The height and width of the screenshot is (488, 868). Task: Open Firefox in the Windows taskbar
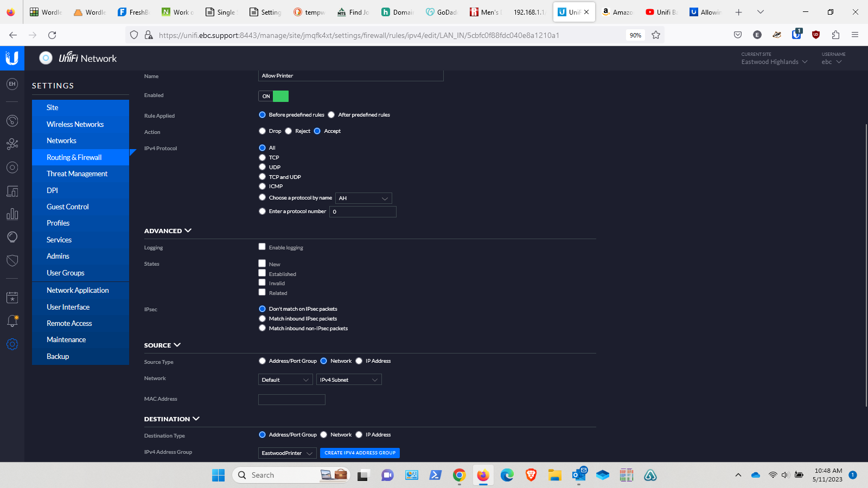point(483,476)
